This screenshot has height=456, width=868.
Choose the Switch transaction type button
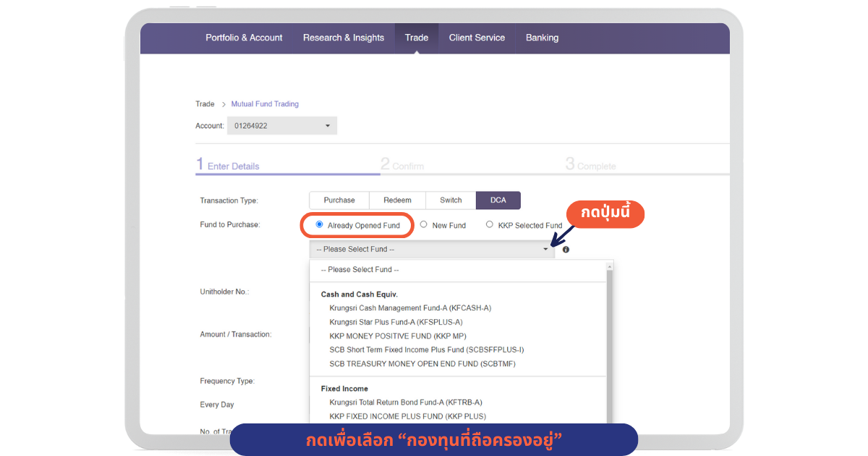tap(451, 200)
